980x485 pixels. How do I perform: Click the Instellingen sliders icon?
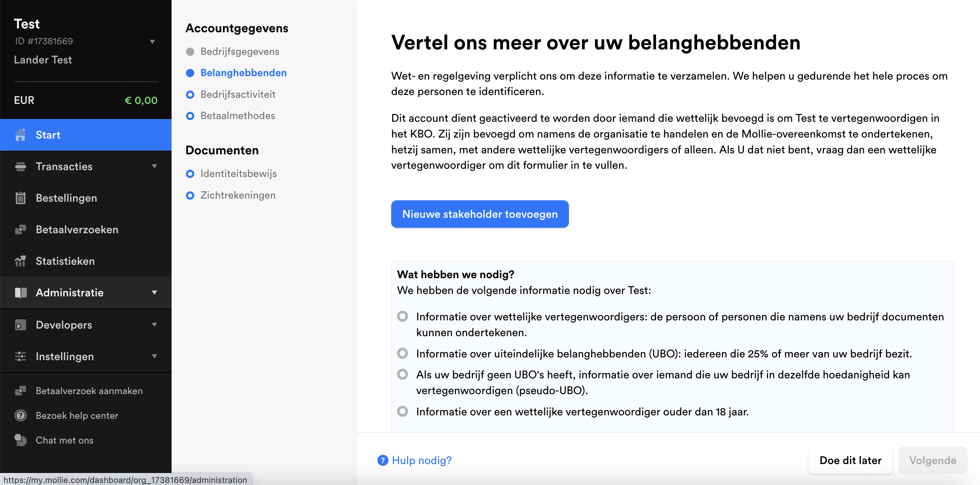[x=21, y=356]
